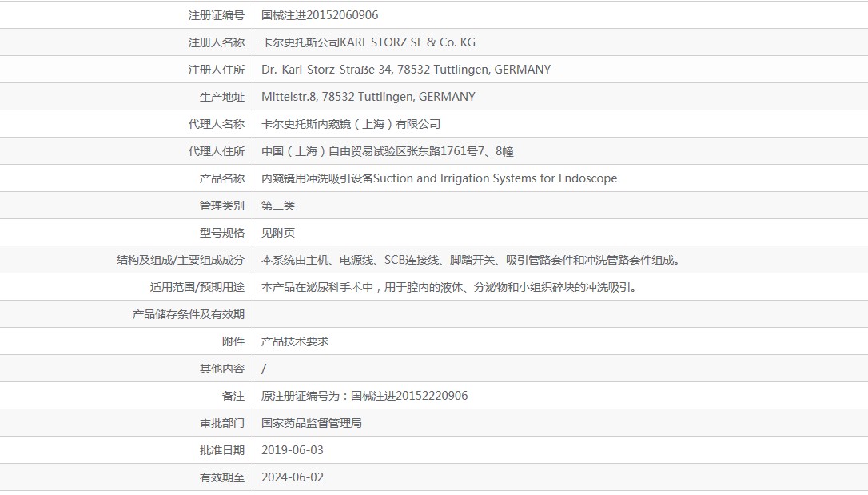Viewport: 868px width, 495px height.
Task: Select the 产品储存条件及有效期 label
Action: (188, 313)
